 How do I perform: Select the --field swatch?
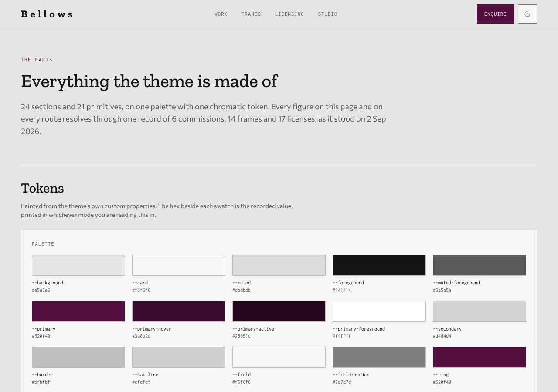coord(279,357)
